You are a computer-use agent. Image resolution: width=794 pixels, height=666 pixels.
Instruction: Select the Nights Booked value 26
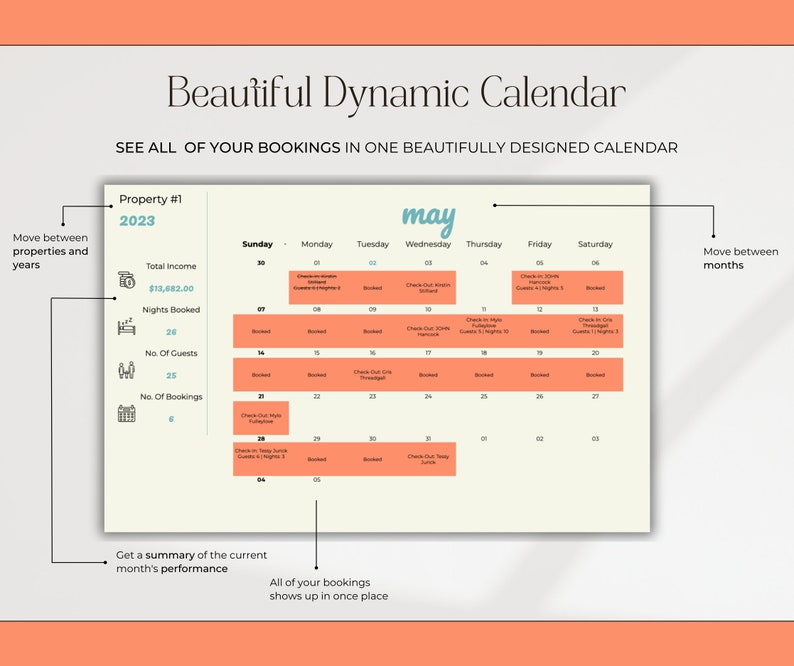click(171, 332)
